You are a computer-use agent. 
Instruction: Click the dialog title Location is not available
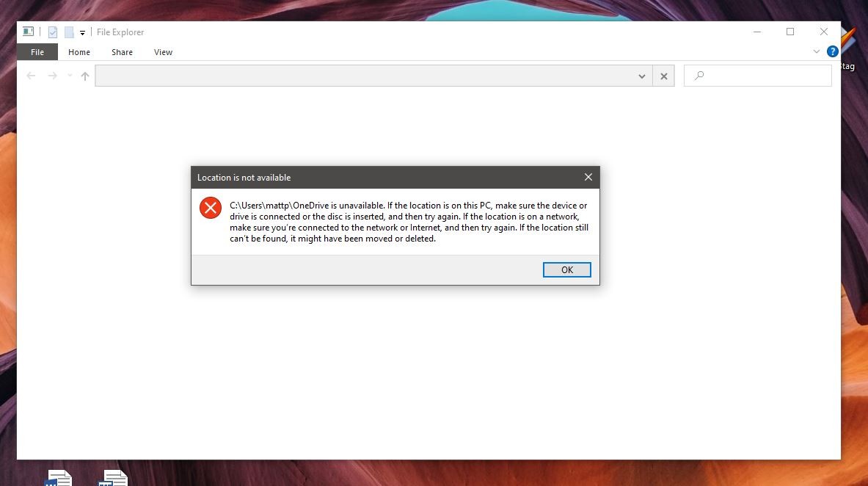pyautogui.click(x=244, y=178)
